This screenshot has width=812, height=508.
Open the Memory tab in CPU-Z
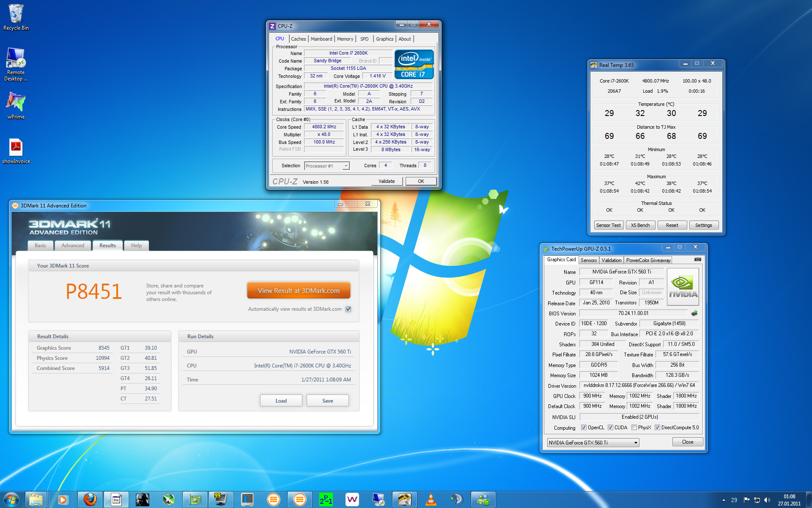(x=345, y=39)
